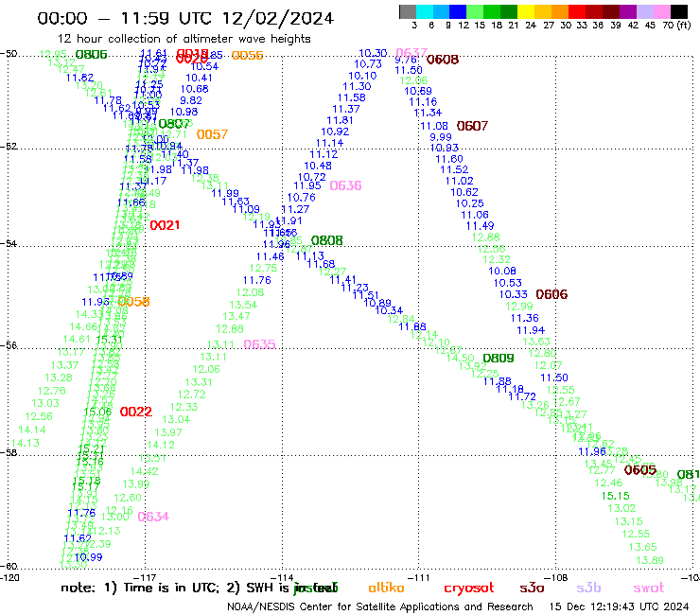Select the bright red swatch in the legend bar
700x615 pixels.
pos(576,11)
